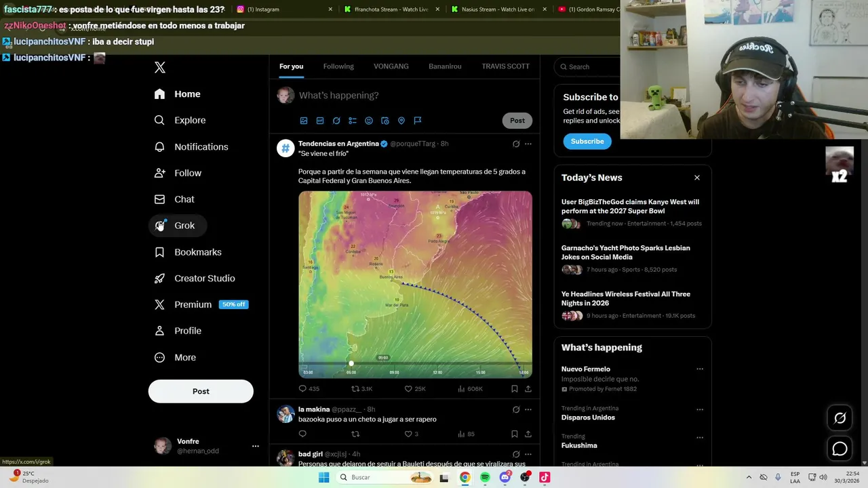
Task: Click the X logo in the sidebar
Action: (x=159, y=67)
